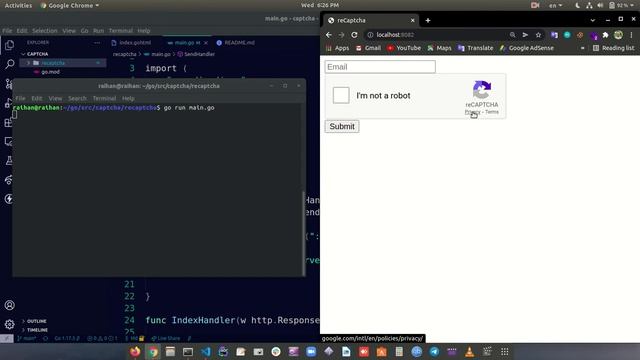Show all applications grid in the dock
640x360 pixels.
(504, 351)
